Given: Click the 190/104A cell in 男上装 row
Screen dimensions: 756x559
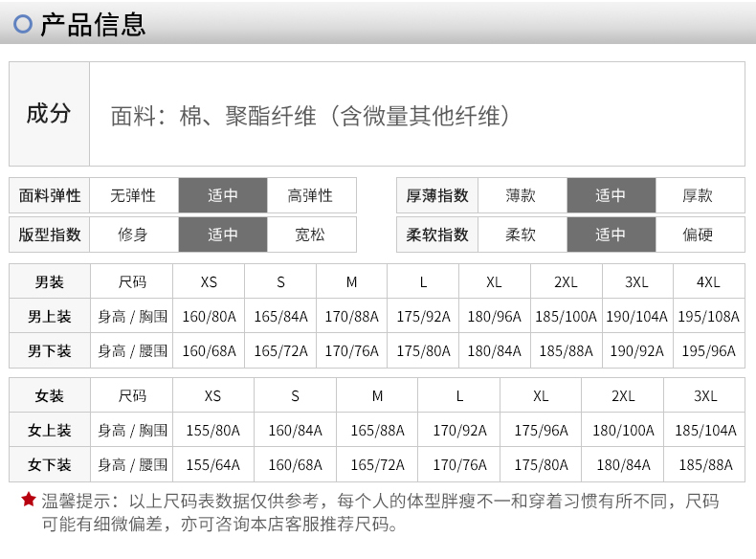Looking at the screenshot, I should click(x=637, y=317).
